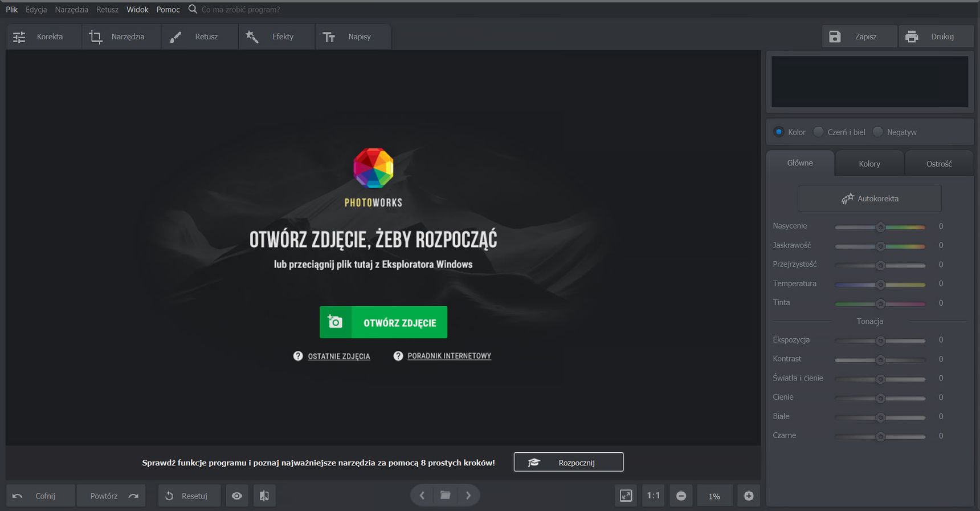980x511 pixels.
Task: Click the search field 'Co ma zrobić program?'
Action: (240, 10)
